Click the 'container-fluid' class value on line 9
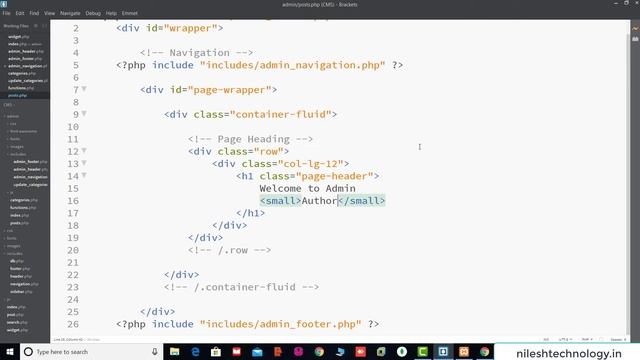The image size is (640, 360). pos(280,114)
